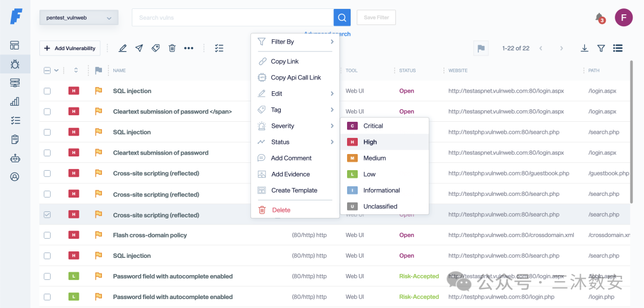Click the funnel filter icon at top right

pyautogui.click(x=601, y=48)
